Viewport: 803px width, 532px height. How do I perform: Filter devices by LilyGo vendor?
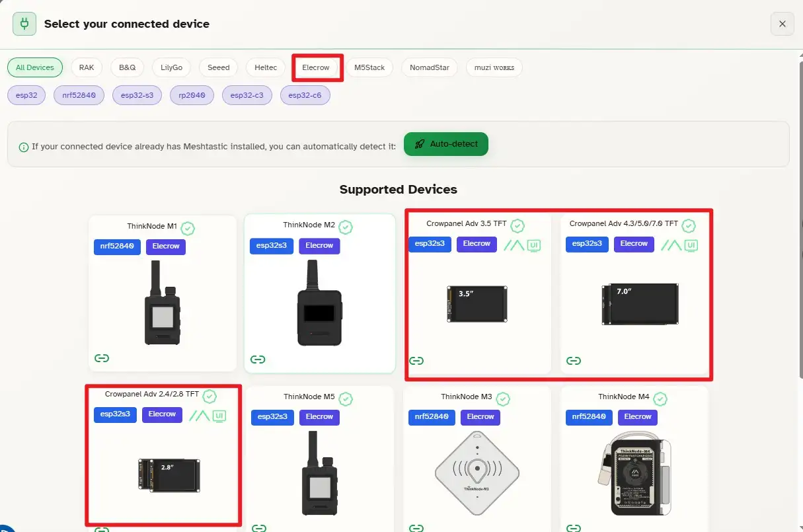pos(171,67)
